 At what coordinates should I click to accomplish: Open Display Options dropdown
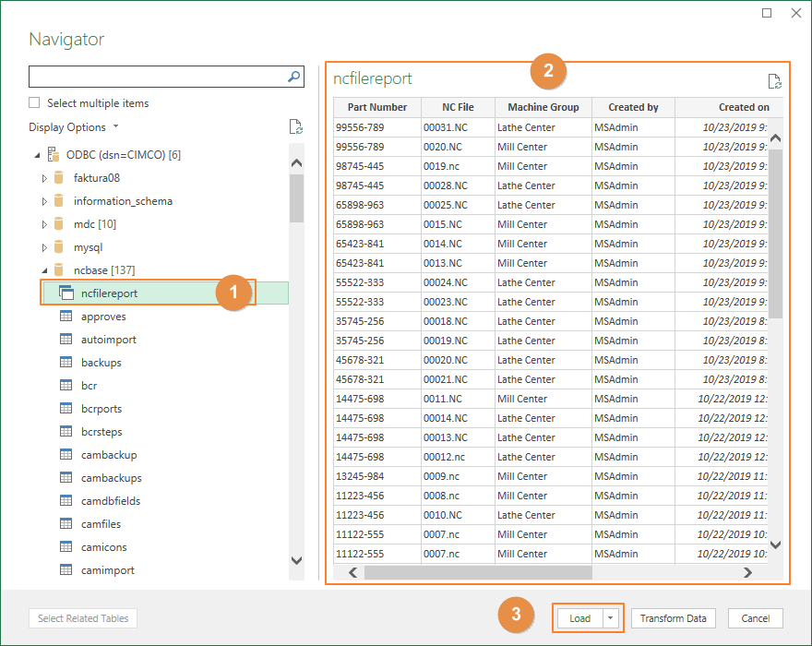74,127
